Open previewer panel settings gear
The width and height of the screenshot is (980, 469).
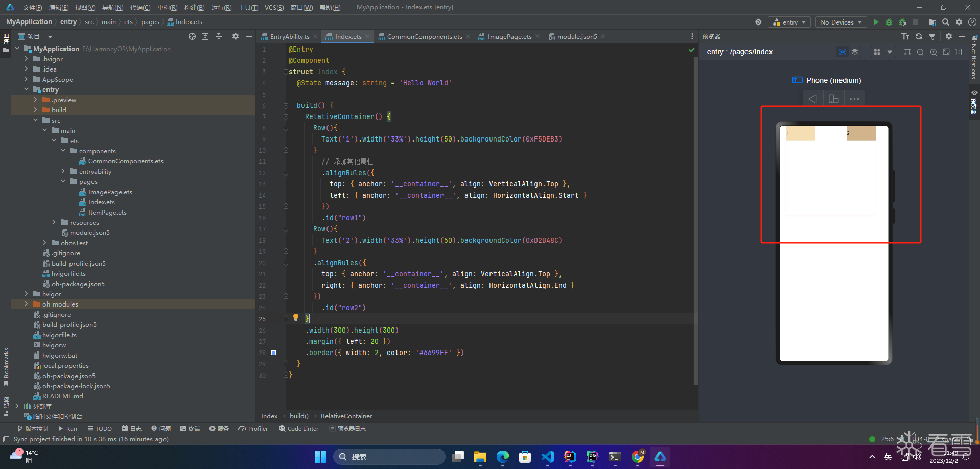click(x=949, y=36)
